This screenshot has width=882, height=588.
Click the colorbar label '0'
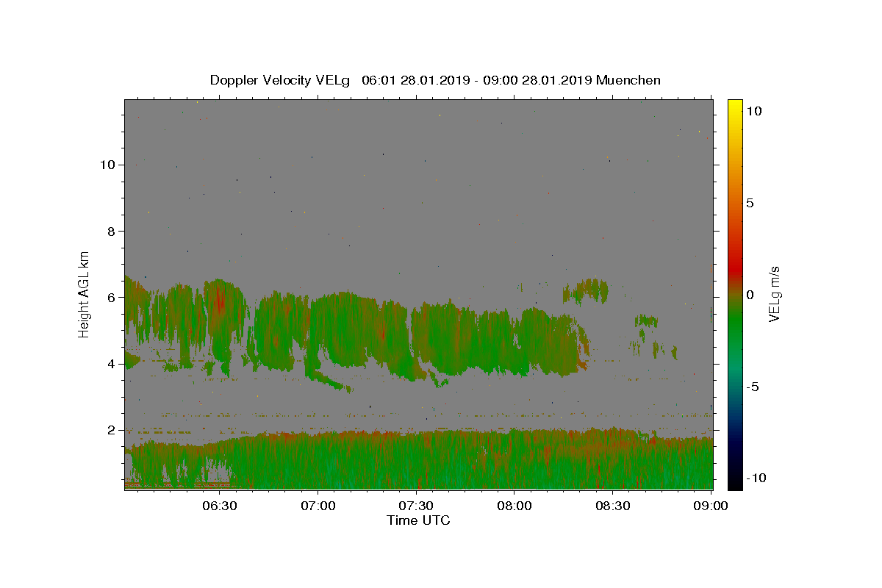750,295
